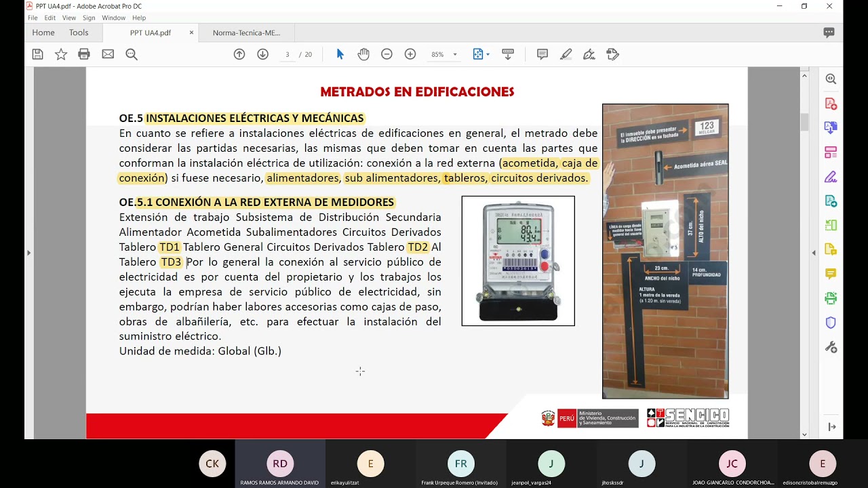Go to next page arrow
The height and width of the screenshot is (488, 868).
click(x=263, y=54)
